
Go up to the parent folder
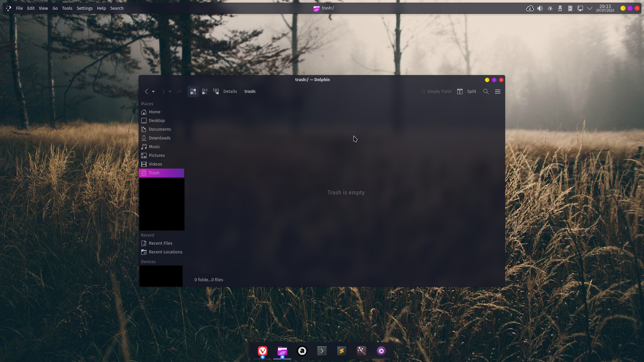click(179, 92)
